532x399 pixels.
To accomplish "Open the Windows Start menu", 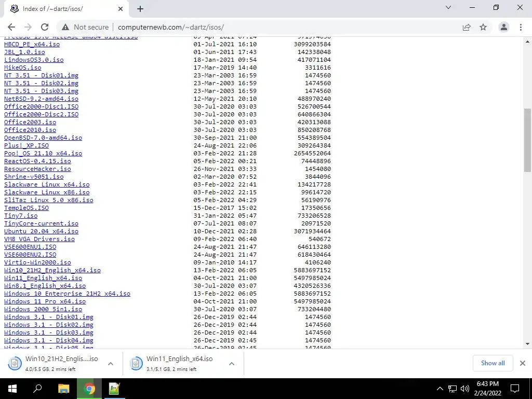I will coord(12,389).
